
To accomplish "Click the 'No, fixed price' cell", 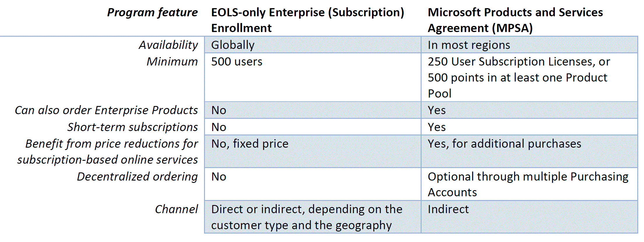I will pos(250,144).
